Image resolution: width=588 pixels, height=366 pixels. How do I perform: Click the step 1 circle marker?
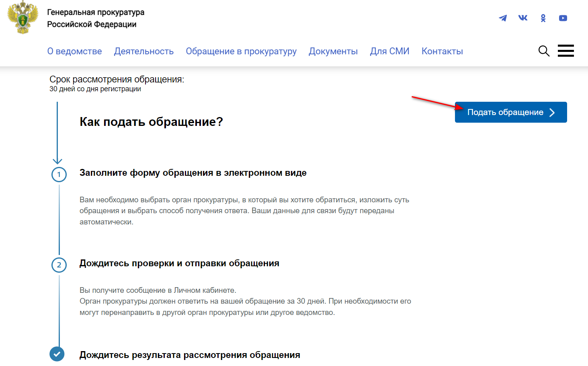click(59, 175)
